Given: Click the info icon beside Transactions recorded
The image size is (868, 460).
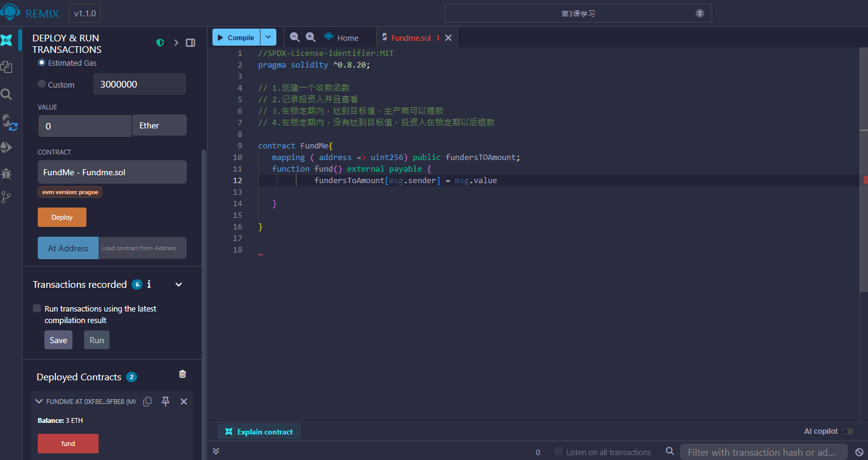Looking at the screenshot, I should pos(149,284).
